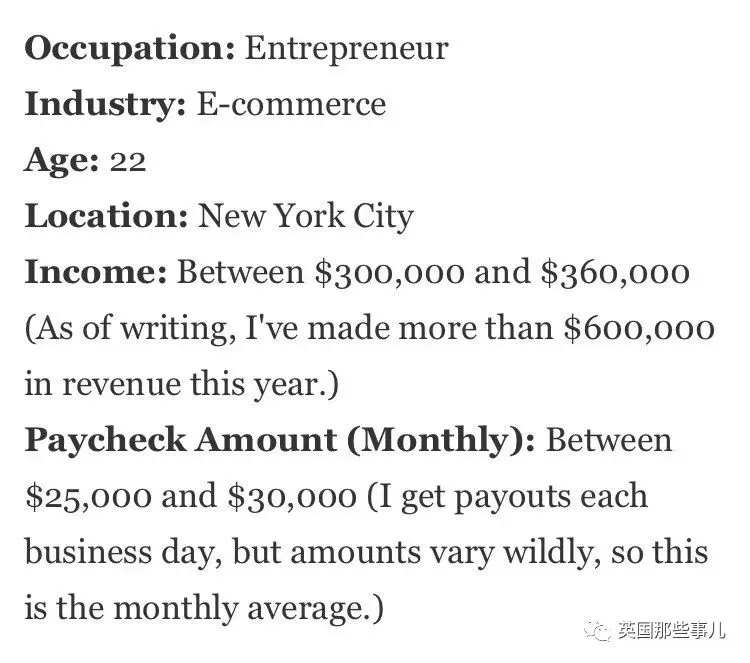This screenshot has width=750, height=663.
Task: Select the New York City text
Action: click(x=306, y=217)
